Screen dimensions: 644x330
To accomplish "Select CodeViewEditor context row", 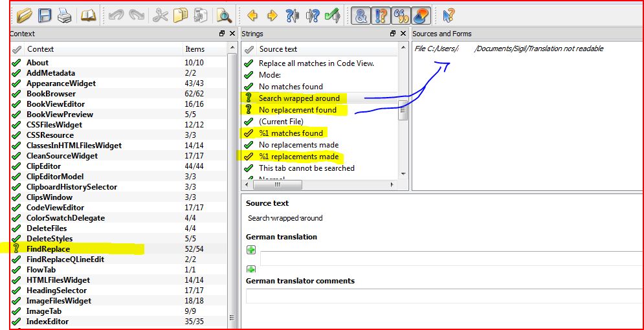I will pos(118,207).
